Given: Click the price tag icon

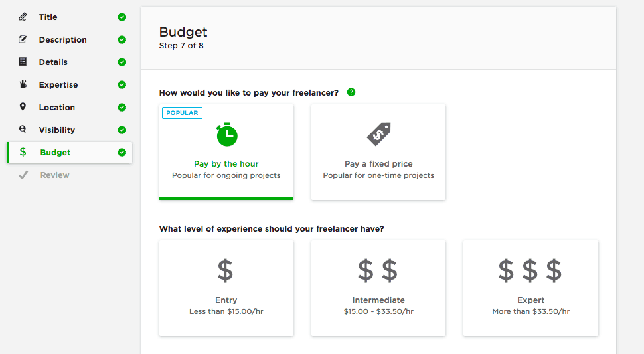Looking at the screenshot, I should coord(378,134).
